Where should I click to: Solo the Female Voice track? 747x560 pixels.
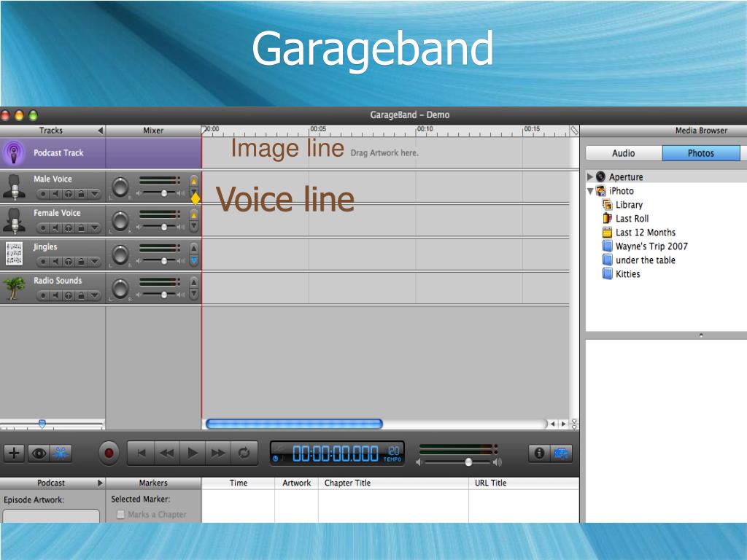click(x=69, y=227)
